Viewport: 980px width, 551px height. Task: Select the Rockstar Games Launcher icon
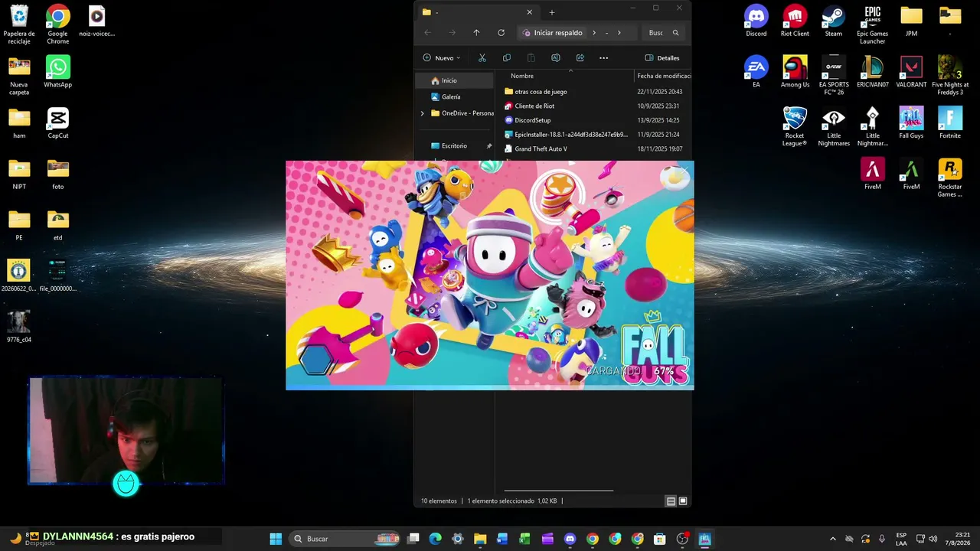tap(950, 178)
